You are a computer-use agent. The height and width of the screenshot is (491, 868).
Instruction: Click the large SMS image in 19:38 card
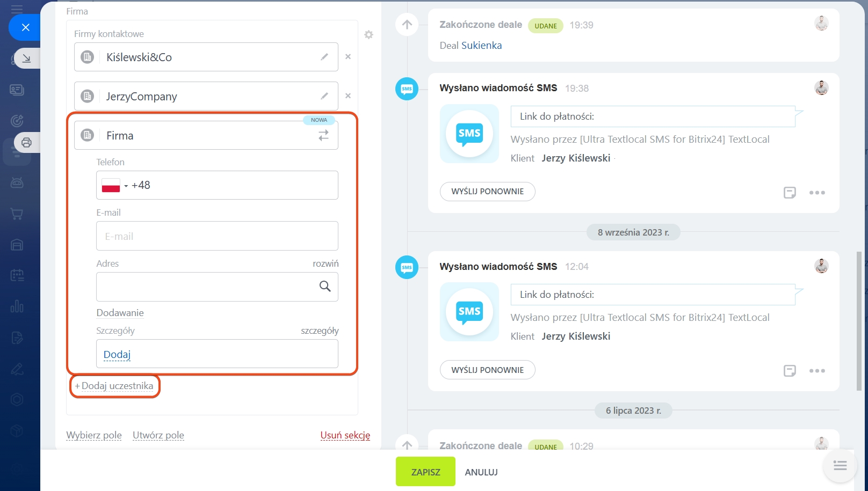coord(469,134)
